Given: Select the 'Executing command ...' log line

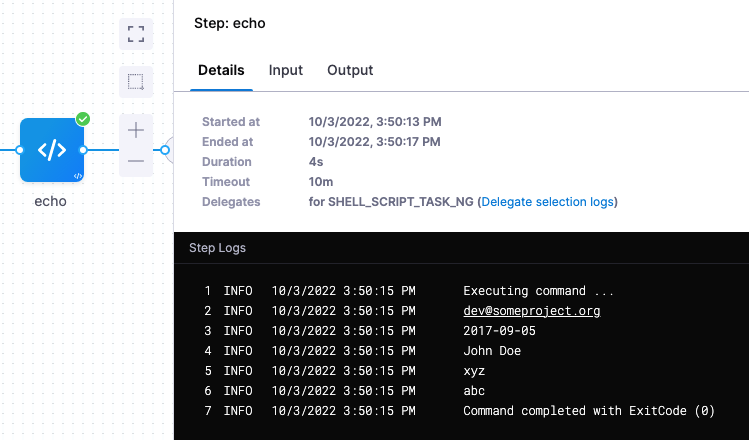Looking at the screenshot, I should [538, 291].
